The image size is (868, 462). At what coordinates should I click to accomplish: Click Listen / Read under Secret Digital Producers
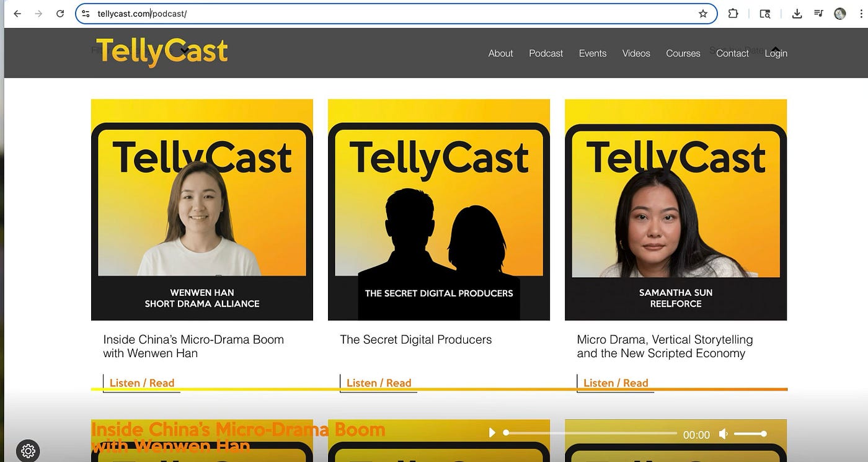click(x=379, y=383)
